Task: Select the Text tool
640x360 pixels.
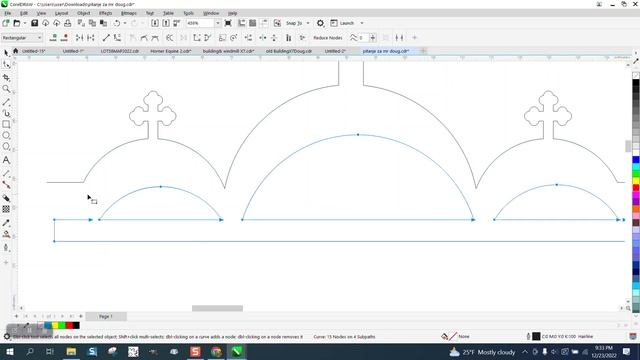Action: click(x=6, y=160)
